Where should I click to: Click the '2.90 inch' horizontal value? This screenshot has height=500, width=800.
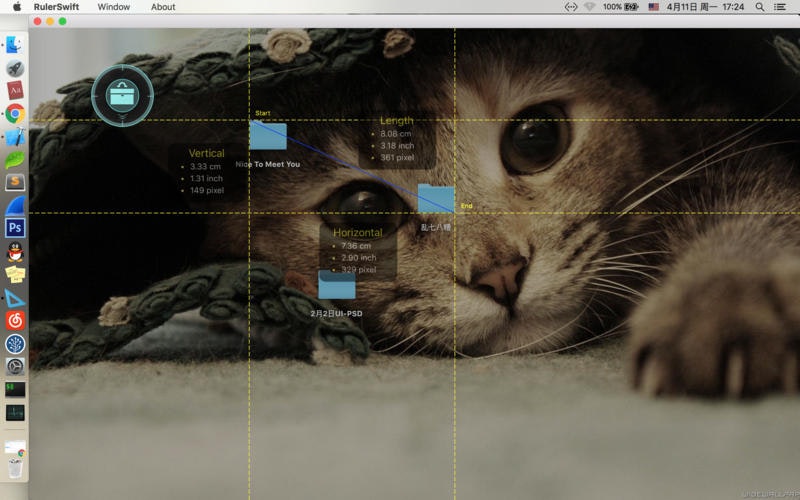[x=359, y=258]
